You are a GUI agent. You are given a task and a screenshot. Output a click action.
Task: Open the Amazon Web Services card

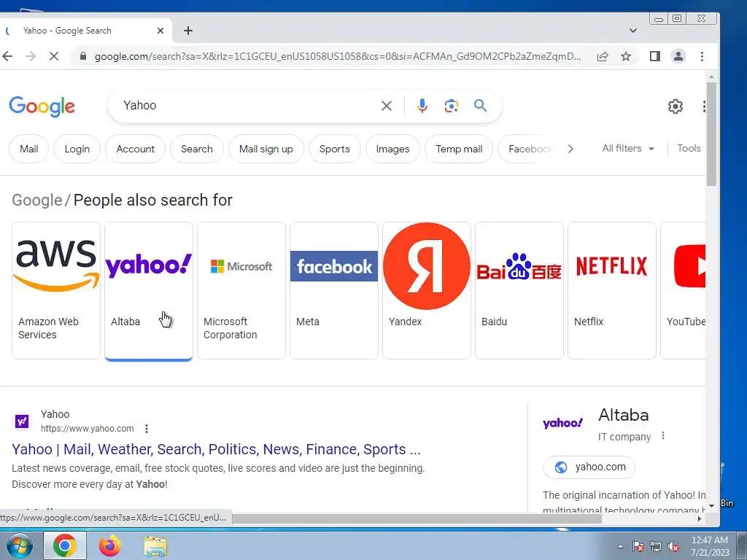[x=56, y=290]
